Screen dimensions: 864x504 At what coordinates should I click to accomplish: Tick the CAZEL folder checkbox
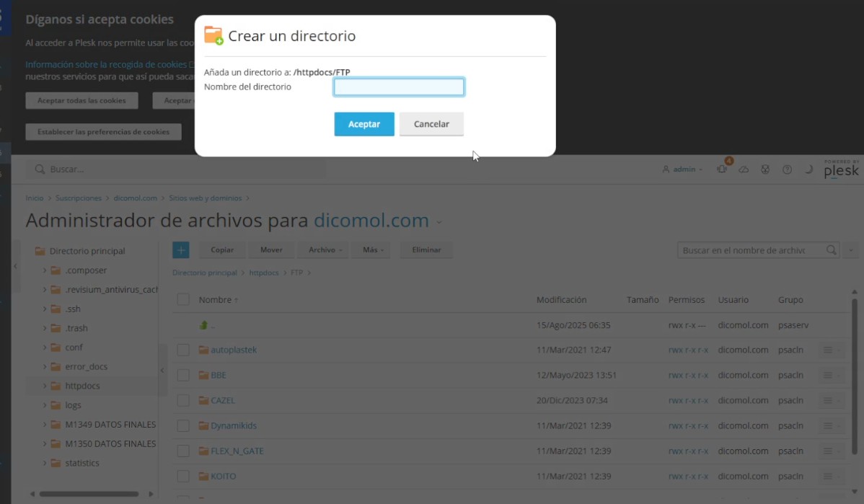tap(183, 401)
